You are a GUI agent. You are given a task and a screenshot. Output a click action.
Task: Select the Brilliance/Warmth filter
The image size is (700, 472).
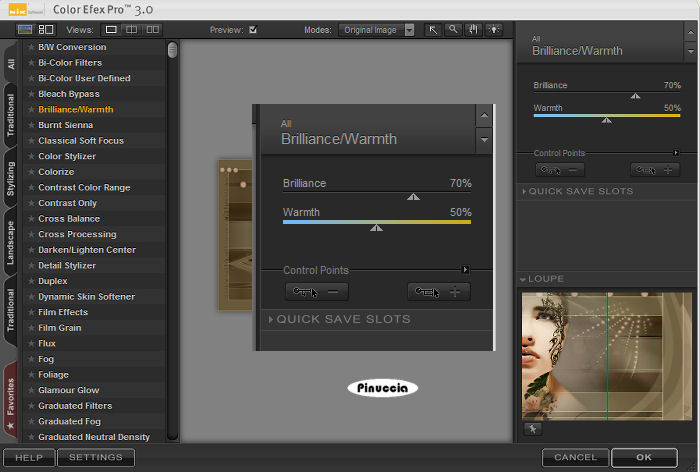[76, 109]
